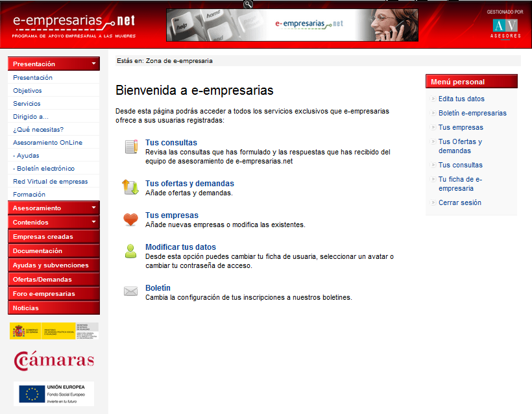This screenshot has height=414, width=532.
Task: Open the ¿Qué necesitas? link
Action: click(x=38, y=129)
